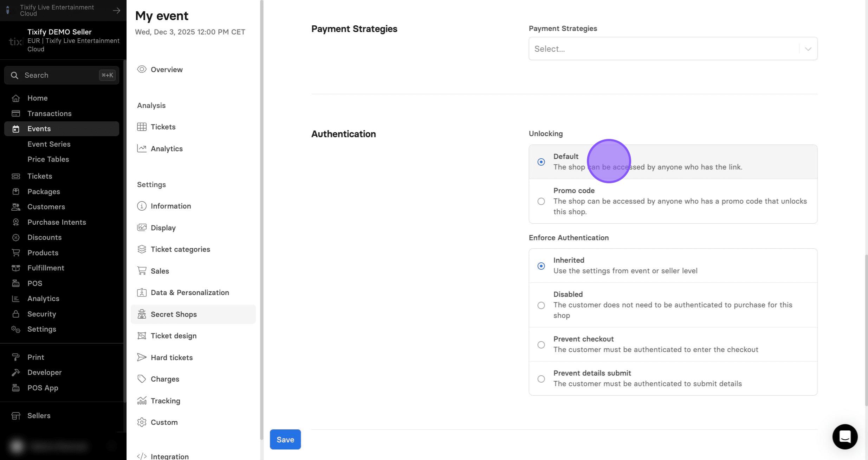Screen dimensions: 868x460
Task: Click the Search input field
Action: (61, 75)
